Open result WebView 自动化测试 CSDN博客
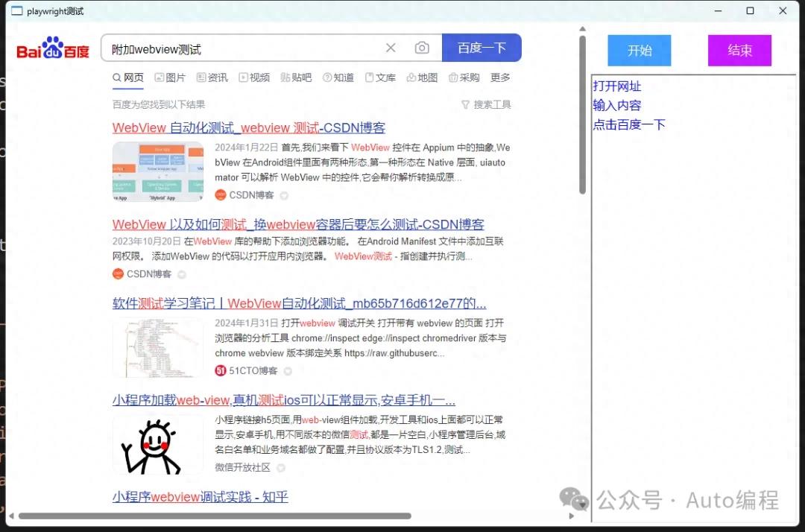 [x=248, y=127]
